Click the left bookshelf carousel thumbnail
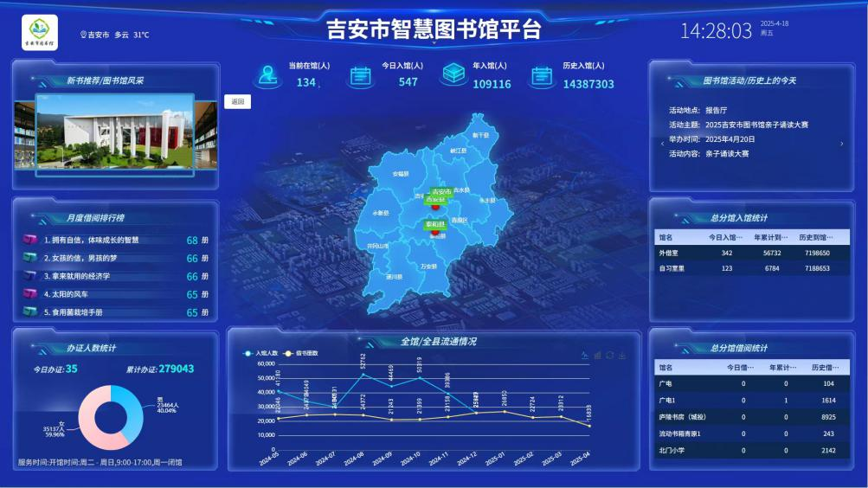 (x=24, y=134)
